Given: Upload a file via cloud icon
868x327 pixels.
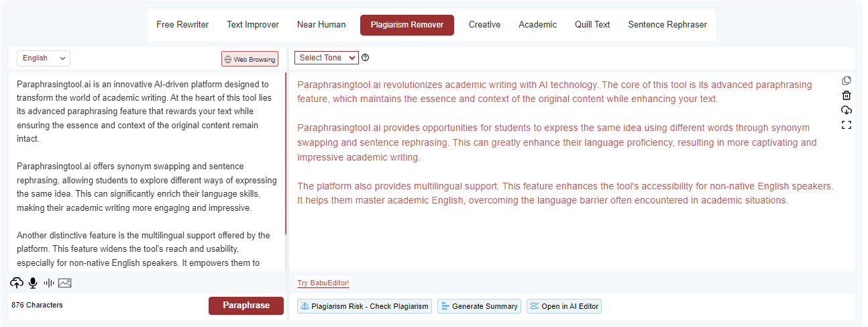Looking at the screenshot, I should tap(17, 283).
